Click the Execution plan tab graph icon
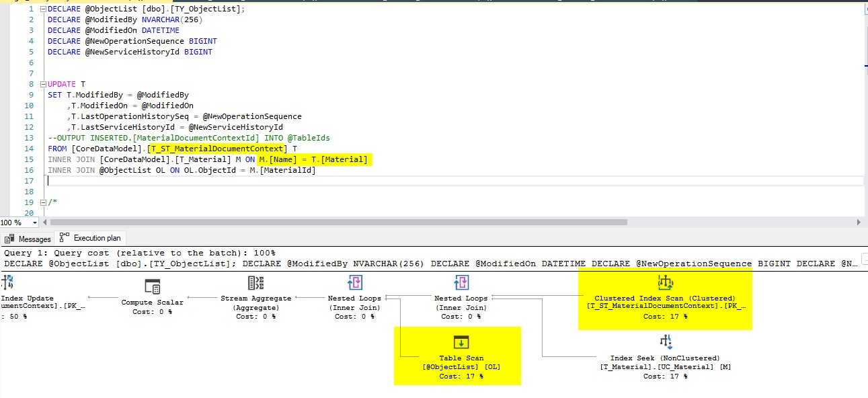This screenshot has width=868, height=398. [63, 237]
